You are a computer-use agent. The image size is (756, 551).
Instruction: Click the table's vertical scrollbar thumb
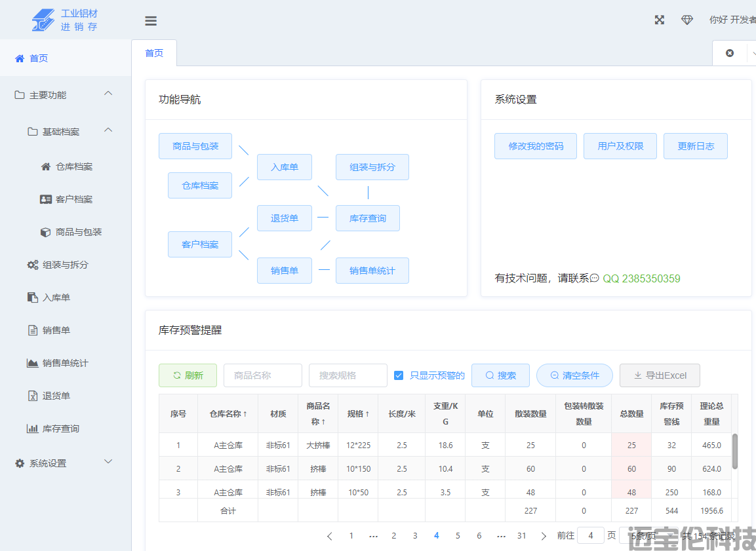coord(734,451)
